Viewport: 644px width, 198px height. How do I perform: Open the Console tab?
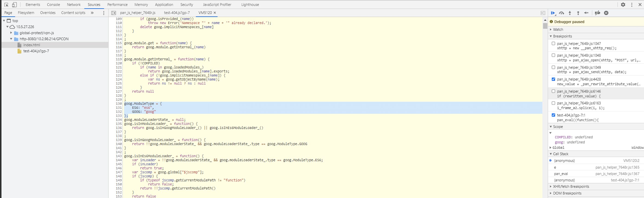[53, 4]
